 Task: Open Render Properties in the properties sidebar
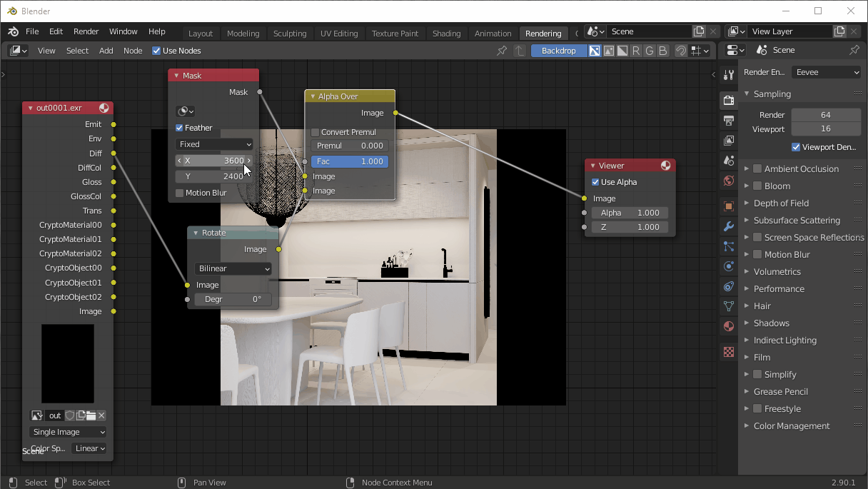(728, 100)
